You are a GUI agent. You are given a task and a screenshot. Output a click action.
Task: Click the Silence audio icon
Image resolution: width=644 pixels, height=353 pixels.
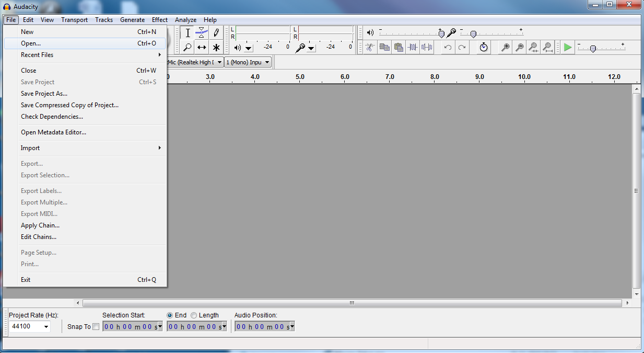[x=427, y=47]
